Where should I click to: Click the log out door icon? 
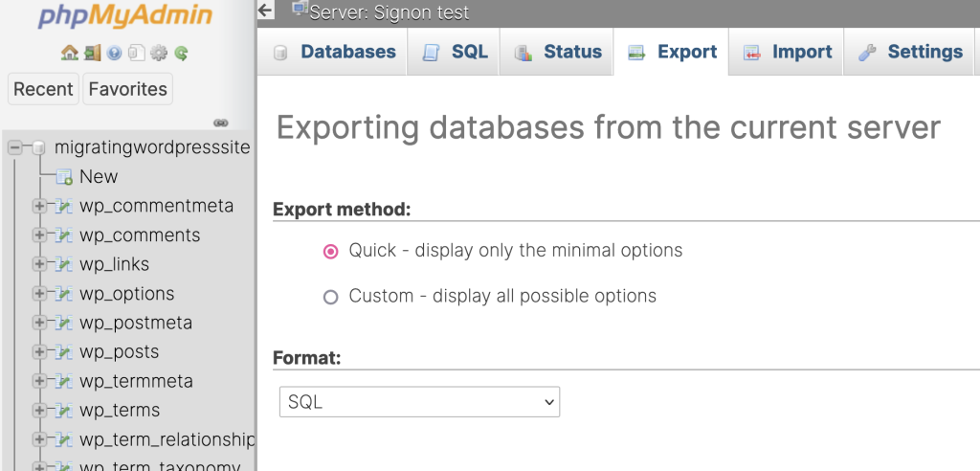pyautogui.click(x=93, y=54)
